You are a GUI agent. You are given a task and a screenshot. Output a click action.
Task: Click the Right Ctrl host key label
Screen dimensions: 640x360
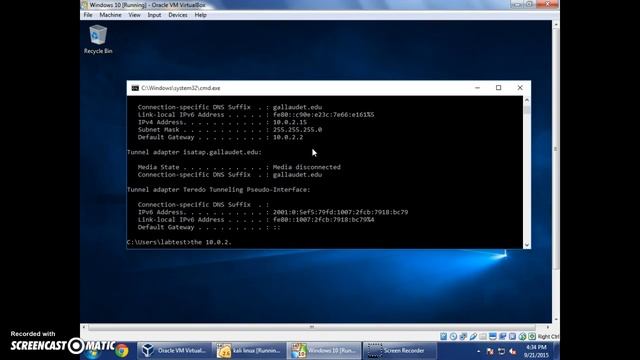[x=548, y=337]
